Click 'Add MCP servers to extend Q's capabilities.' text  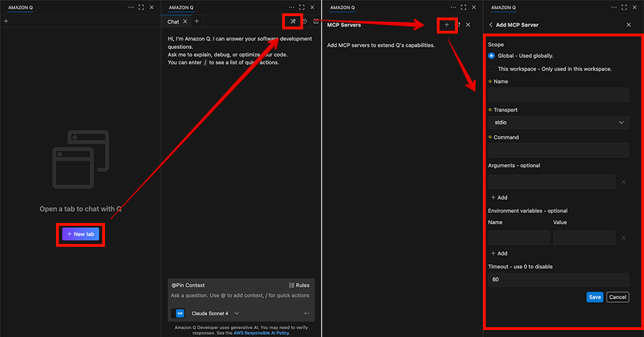[381, 45]
